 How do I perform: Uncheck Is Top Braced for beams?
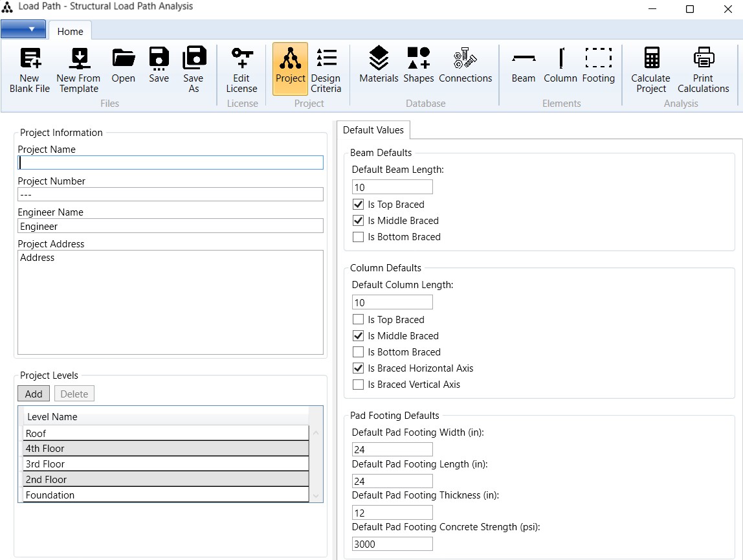click(359, 205)
